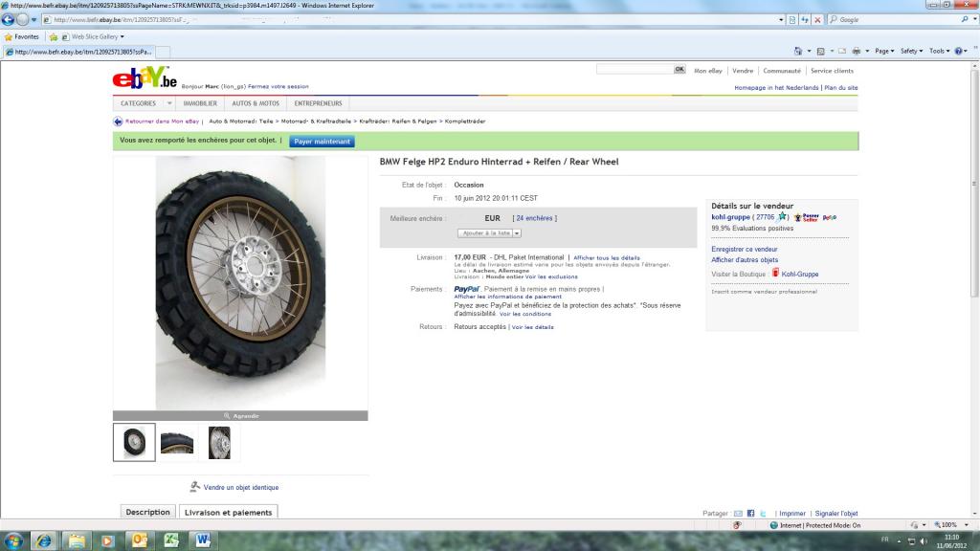Viewport: 980px width, 551px height.
Task: Select the first wheel thumbnail
Action: click(134, 442)
